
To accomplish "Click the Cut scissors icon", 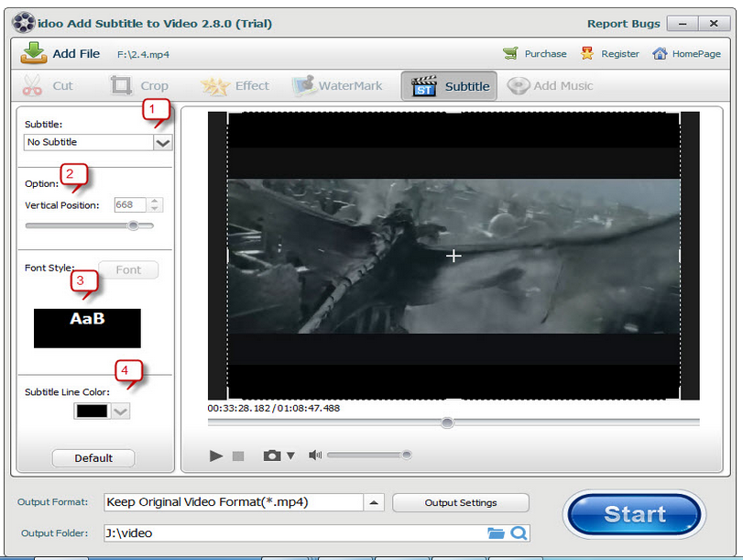I will (32, 85).
